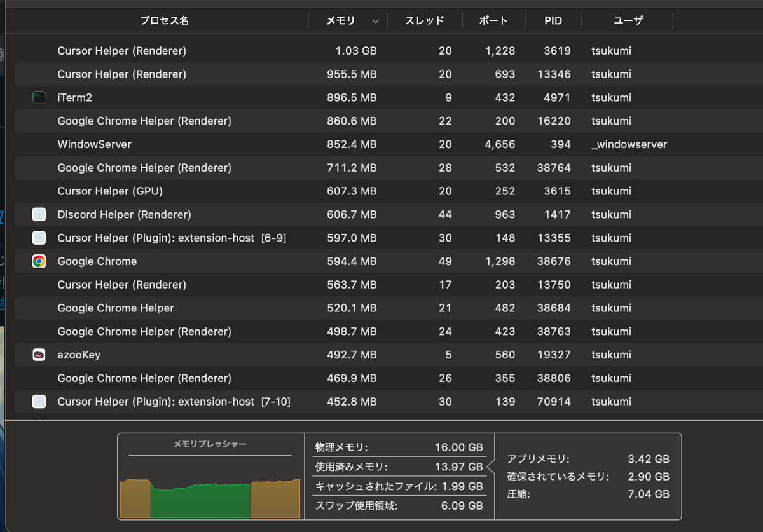This screenshot has width=763, height=532.
Task: Click PID 70914
Action: [x=554, y=402]
